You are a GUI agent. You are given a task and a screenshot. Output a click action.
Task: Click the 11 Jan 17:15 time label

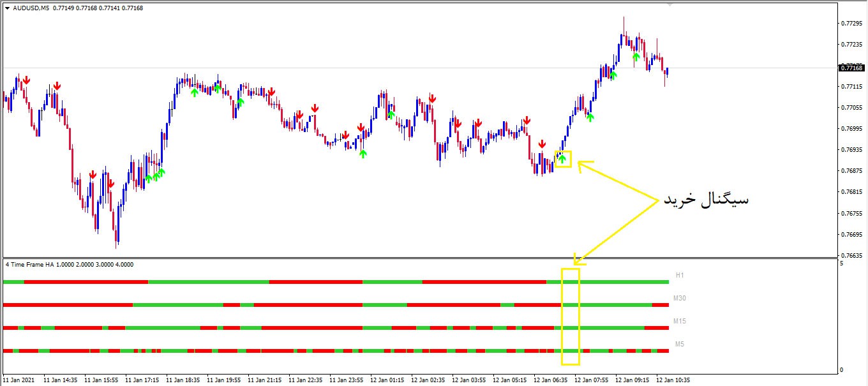point(142,380)
